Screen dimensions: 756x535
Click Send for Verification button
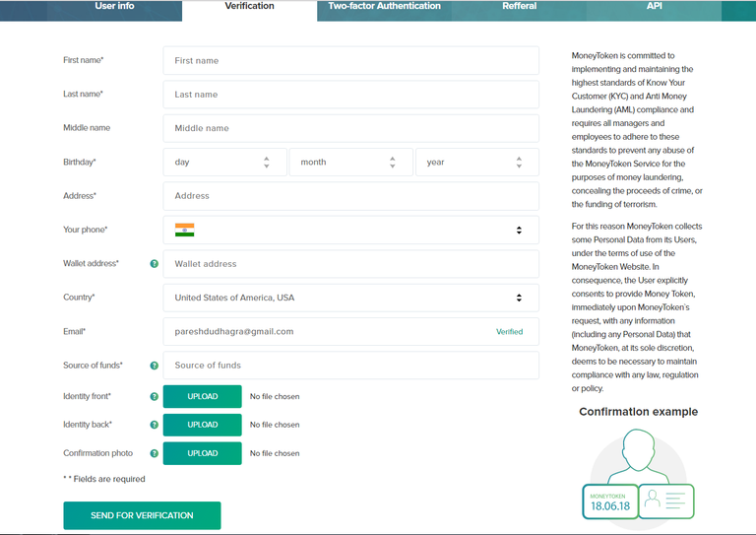(142, 515)
